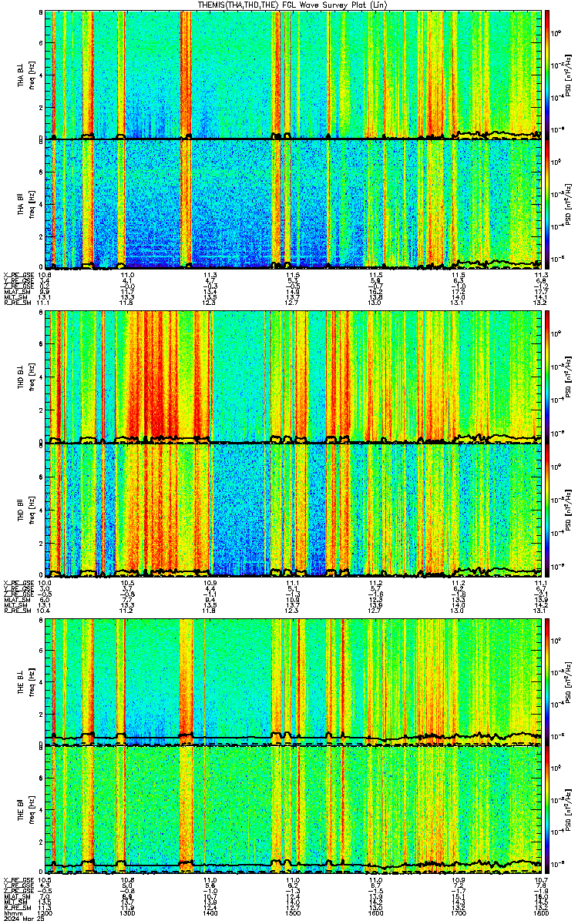Viewport: 578px width, 924px height.
Task: Click the THE B-parallel PSD color bar
Action: click(548, 811)
